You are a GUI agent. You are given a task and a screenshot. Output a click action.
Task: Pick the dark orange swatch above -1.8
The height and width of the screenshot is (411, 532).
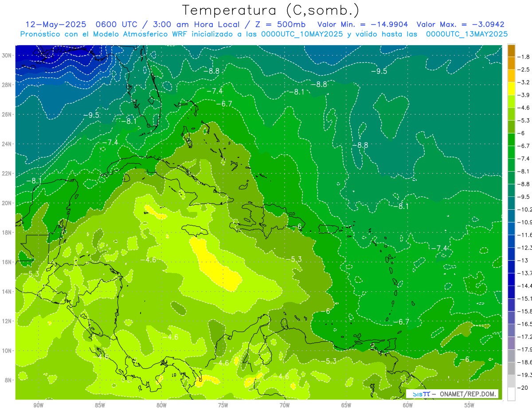(511, 51)
